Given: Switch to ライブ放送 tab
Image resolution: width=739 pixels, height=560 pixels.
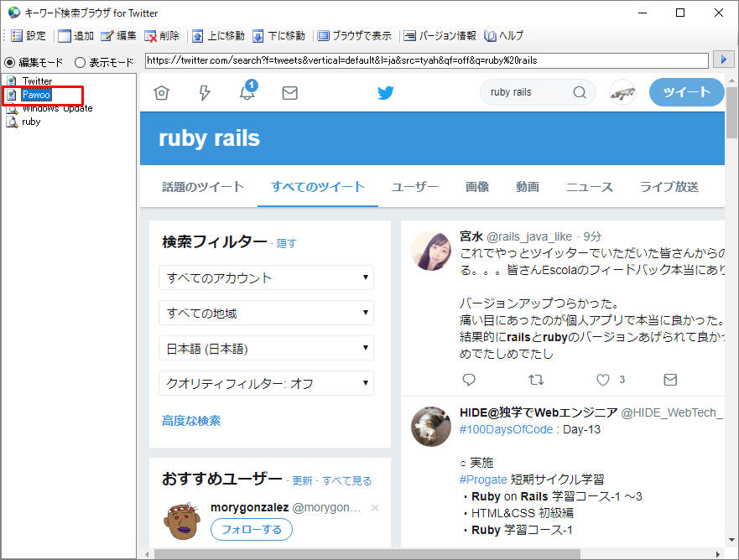Looking at the screenshot, I should point(669,187).
